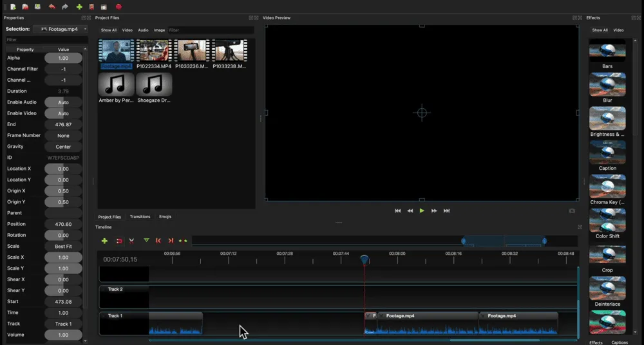This screenshot has width=644, height=345.
Task: Filter project files by Audio
Action: (x=143, y=30)
